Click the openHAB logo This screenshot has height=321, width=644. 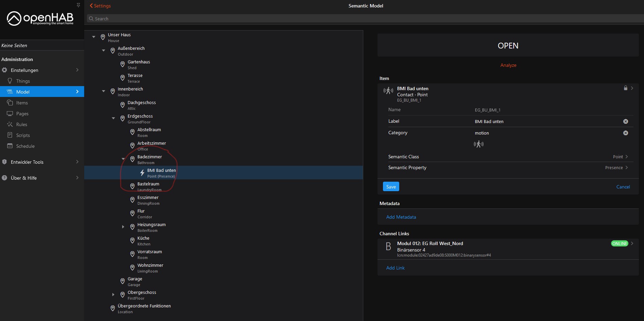[x=40, y=18]
